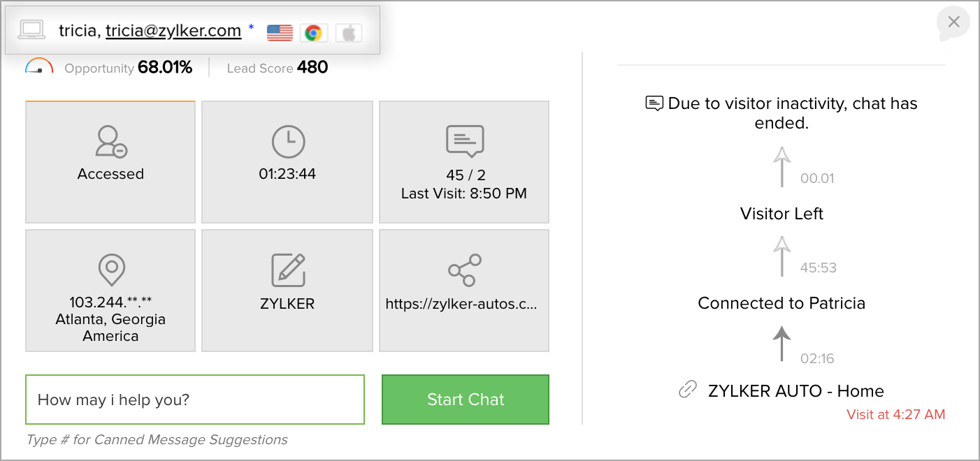Click the ZYLKER AUTO - Home page link
Viewport: 980px width, 461px height.
(795, 391)
